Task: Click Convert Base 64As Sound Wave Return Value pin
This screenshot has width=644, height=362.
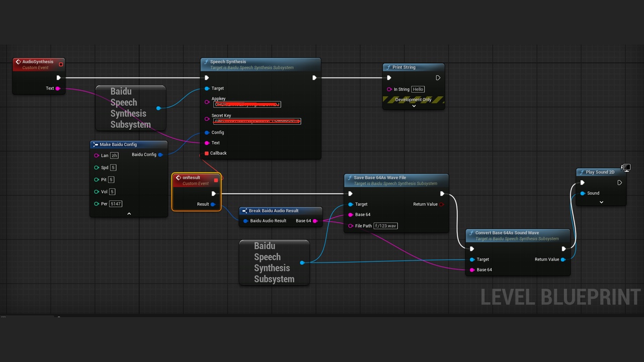Action: 563,259
